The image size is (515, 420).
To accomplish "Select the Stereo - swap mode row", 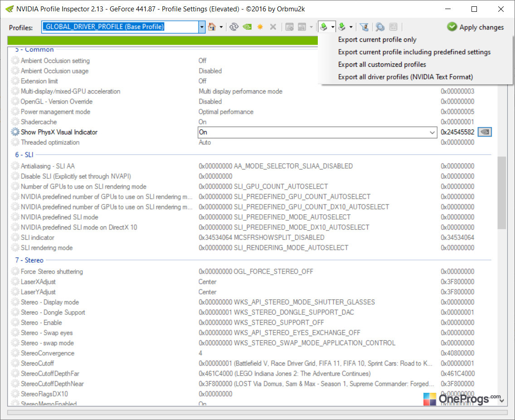I will tap(252, 343).
